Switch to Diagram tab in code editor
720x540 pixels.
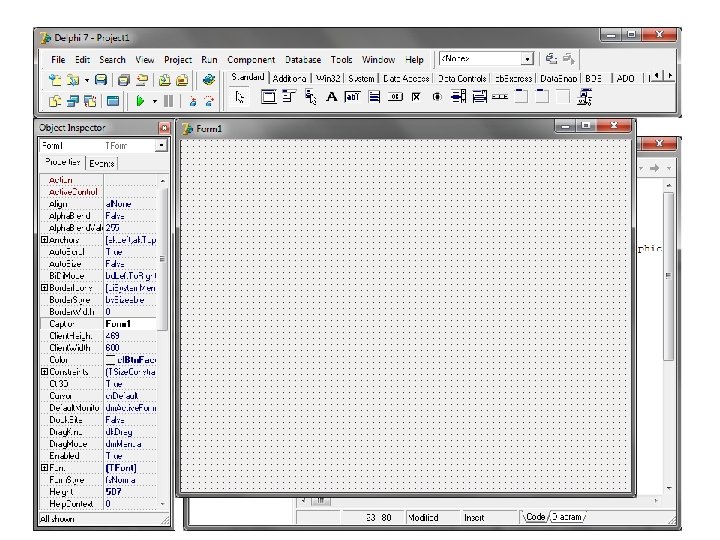tap(568, 517)
